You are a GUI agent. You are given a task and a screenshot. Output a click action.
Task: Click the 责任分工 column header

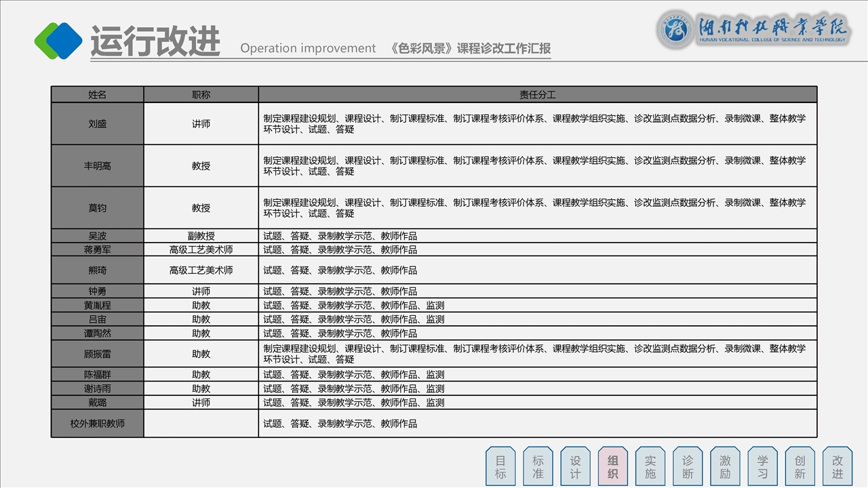click(537, 95)
